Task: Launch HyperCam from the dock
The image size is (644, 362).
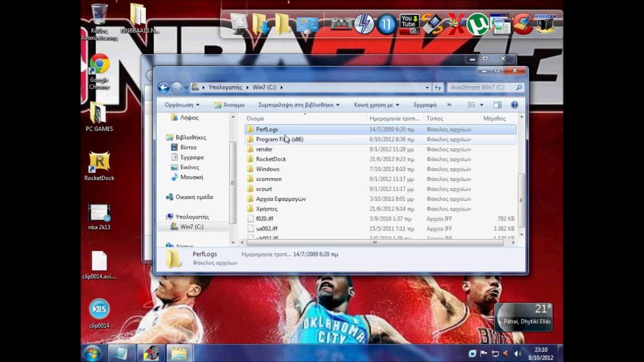Action: pos(545,24)
